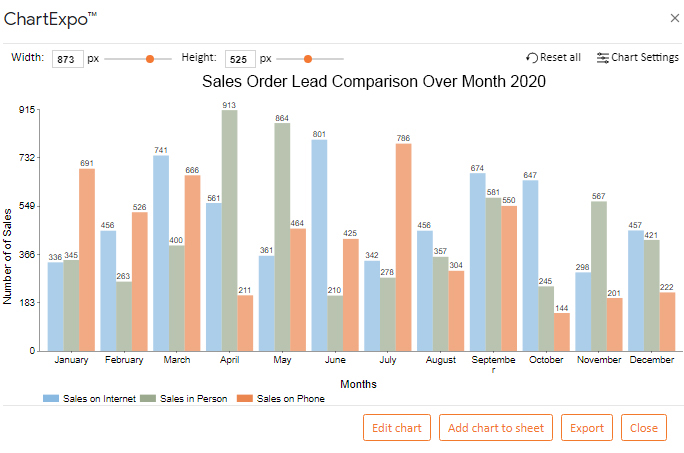Viewport: 684px width, 453px height.
Task: Click the Height input field
Action: tap(240, 59)
